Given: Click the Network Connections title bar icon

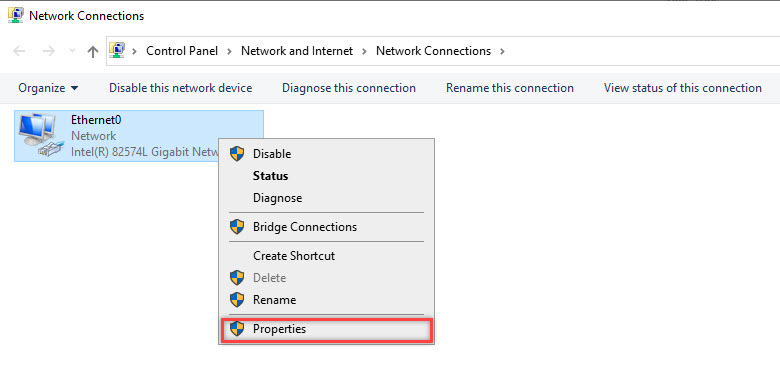Looking at the screenshot, I should click(x=15, y=15).
